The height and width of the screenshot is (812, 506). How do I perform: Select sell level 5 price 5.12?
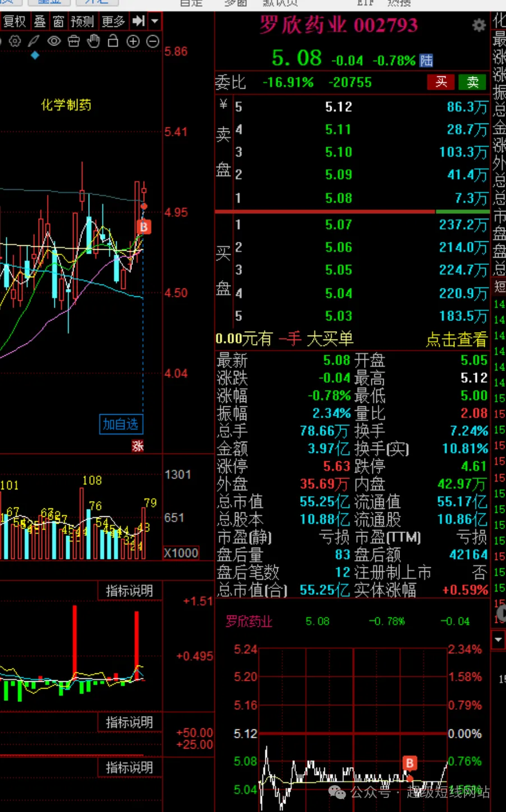[339, 107]
